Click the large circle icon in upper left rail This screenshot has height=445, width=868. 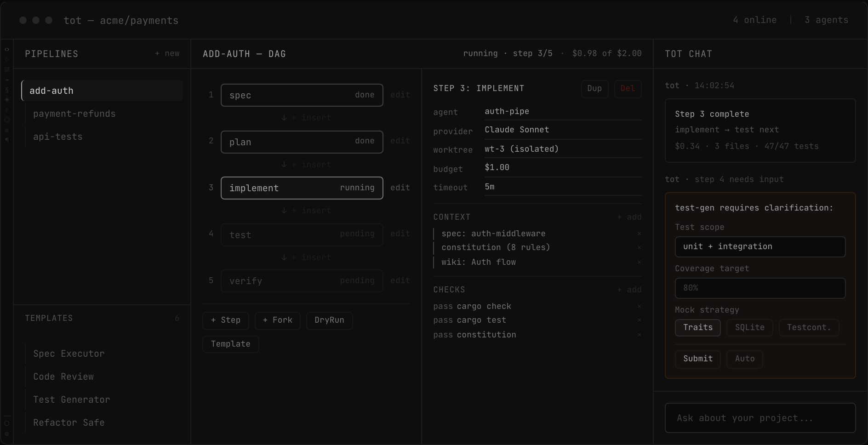click(x=7, y=120)
